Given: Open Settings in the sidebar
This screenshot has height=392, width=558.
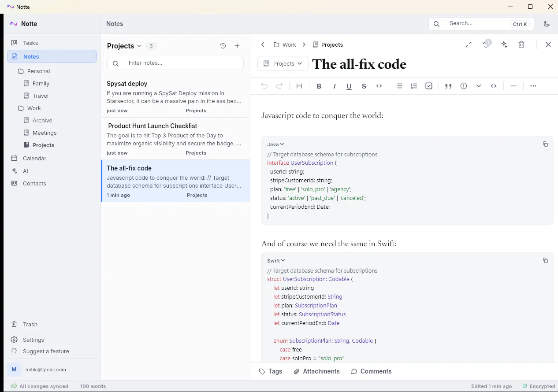Looking at the screenshot, I should pyautogui.click(x=52, y=340).
